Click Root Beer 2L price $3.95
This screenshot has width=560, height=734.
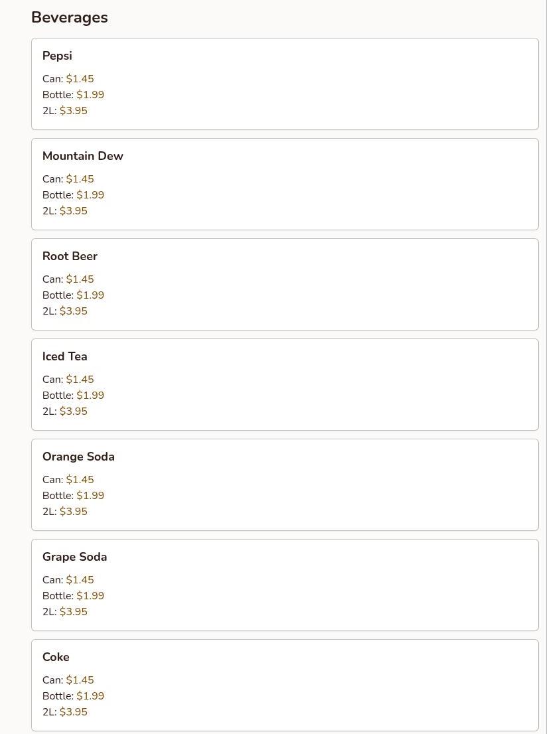(74, 311)
